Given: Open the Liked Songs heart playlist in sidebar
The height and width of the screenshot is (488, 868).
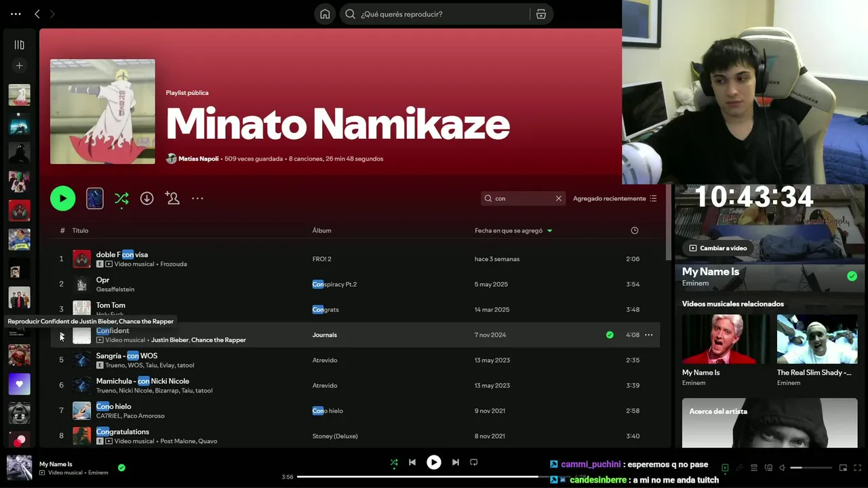Looking at the screenshot, I should pos(19,384).
